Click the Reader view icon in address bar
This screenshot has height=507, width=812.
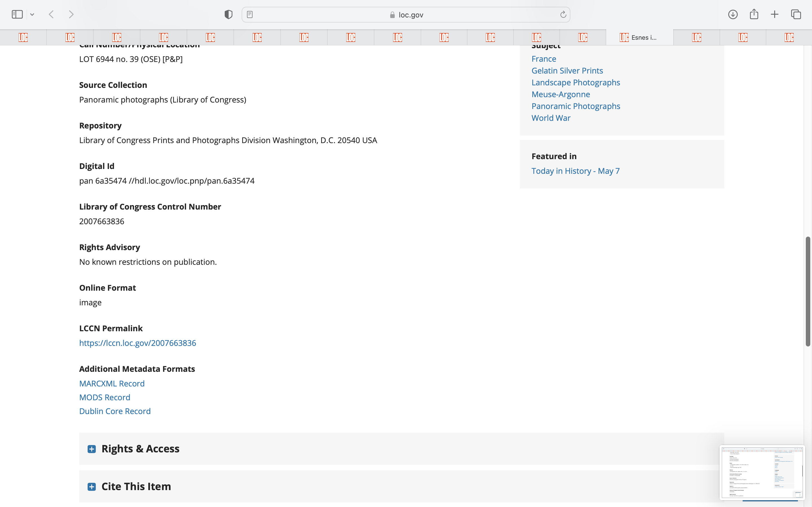[x=250, y=14]
